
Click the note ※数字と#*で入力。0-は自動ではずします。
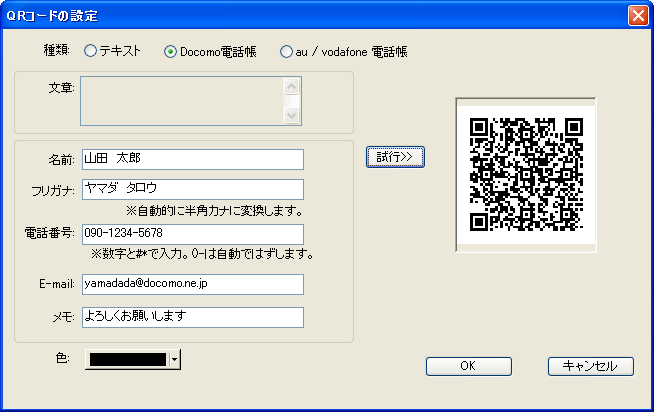[x=202, y=254]
